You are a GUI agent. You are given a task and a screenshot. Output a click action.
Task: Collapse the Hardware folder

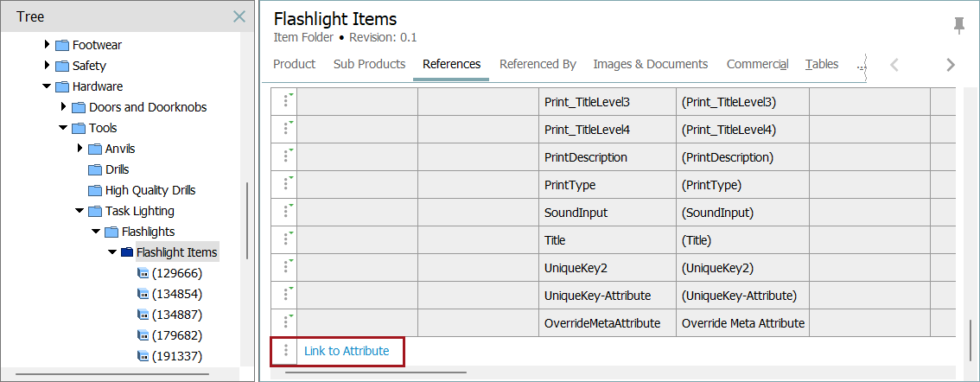(47, 86)
